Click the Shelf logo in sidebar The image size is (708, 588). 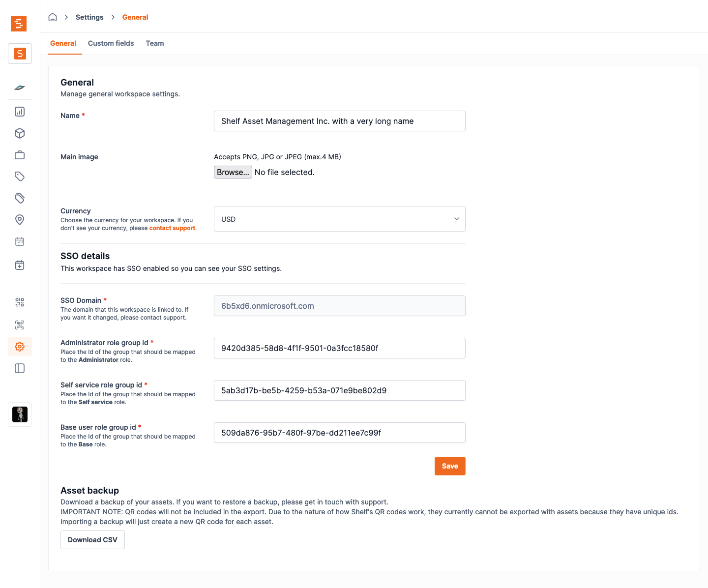tap(19, 23)
